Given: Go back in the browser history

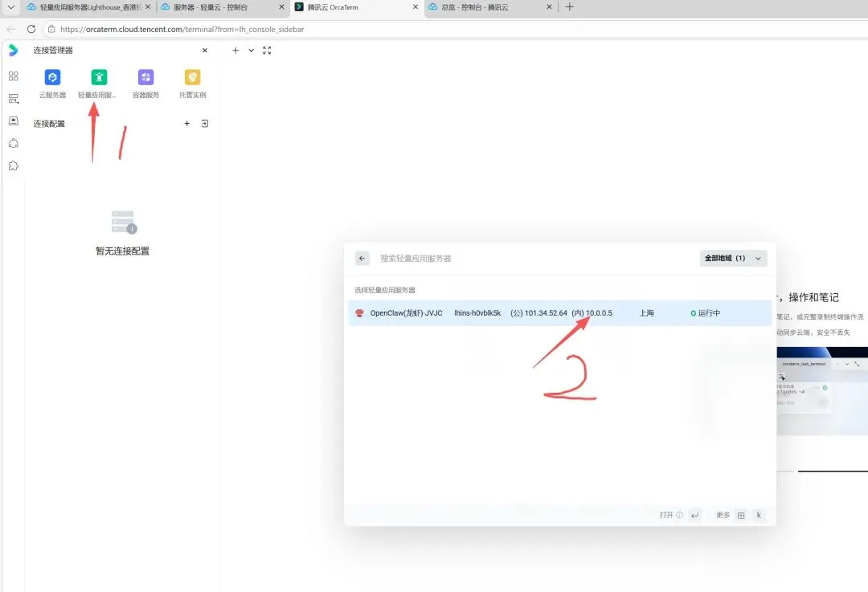Looking at the screenshot, I should tap(11, 30).
